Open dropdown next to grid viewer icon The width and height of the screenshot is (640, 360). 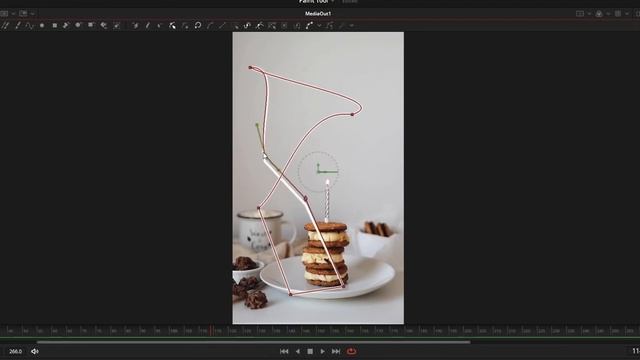pyautogui.click(x=627, y=13)
